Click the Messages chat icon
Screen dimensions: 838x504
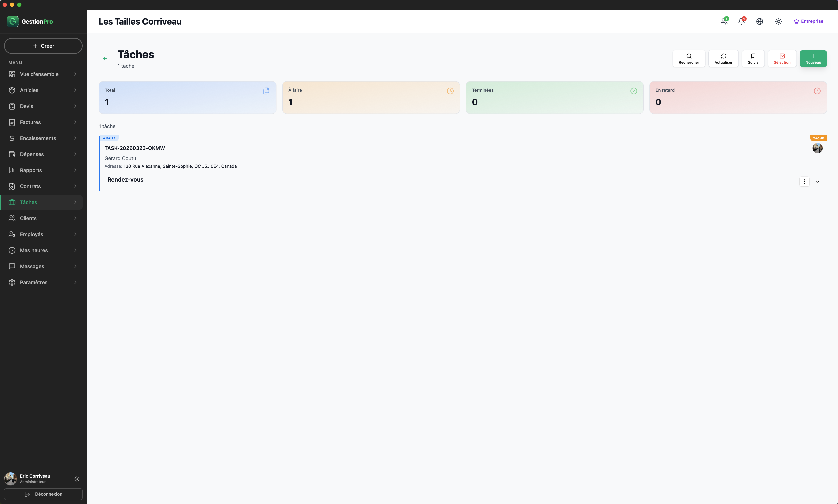click(x=12, y=266)
